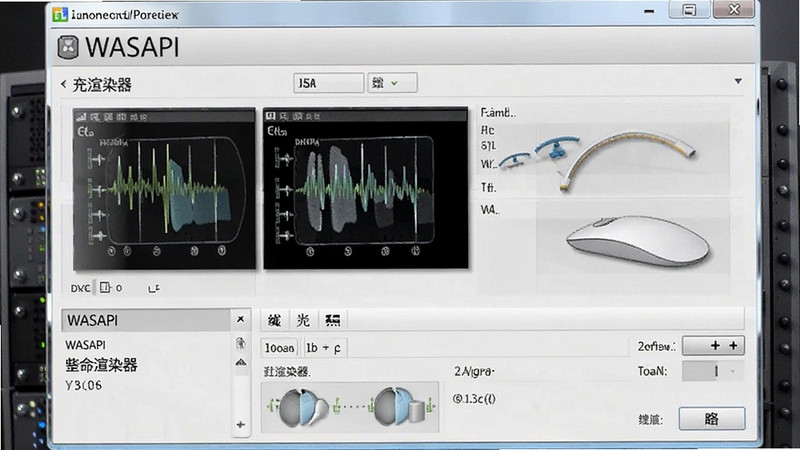Close the window
This screenshot has height=450, width=800.
tap(734, 10)
